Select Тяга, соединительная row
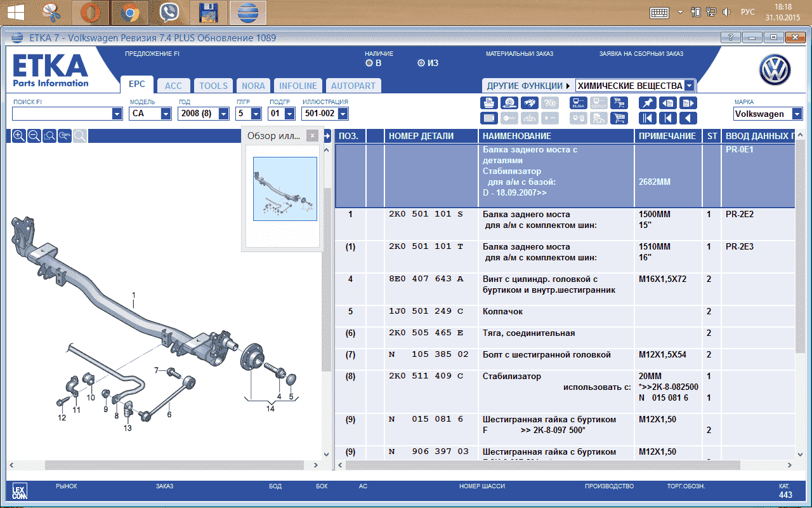This screenshot has width=812, height=508. pyautogui.click(x=565, y=338)
